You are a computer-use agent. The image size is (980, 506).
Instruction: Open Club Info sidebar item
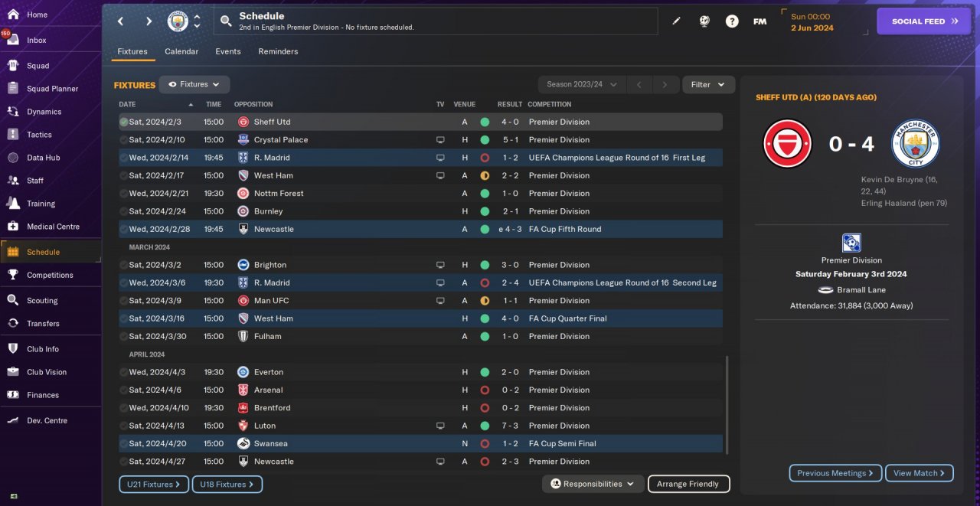(42, 349)
